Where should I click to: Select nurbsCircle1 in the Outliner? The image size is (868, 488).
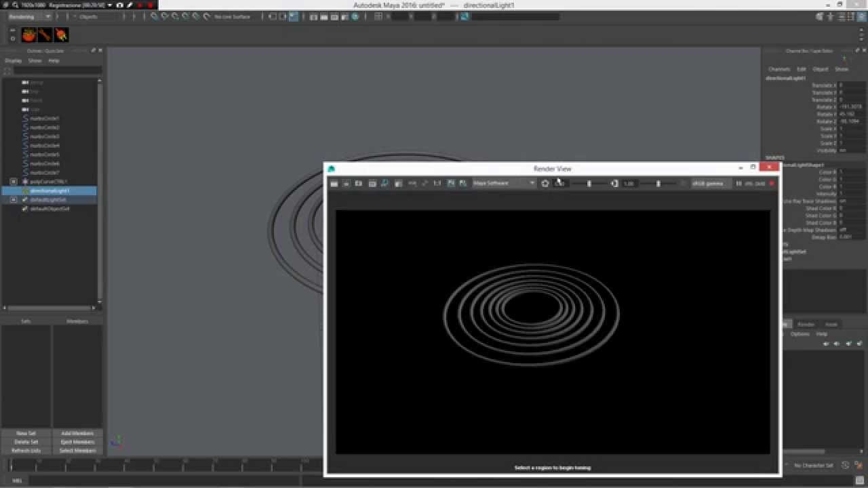coord(45,118)
